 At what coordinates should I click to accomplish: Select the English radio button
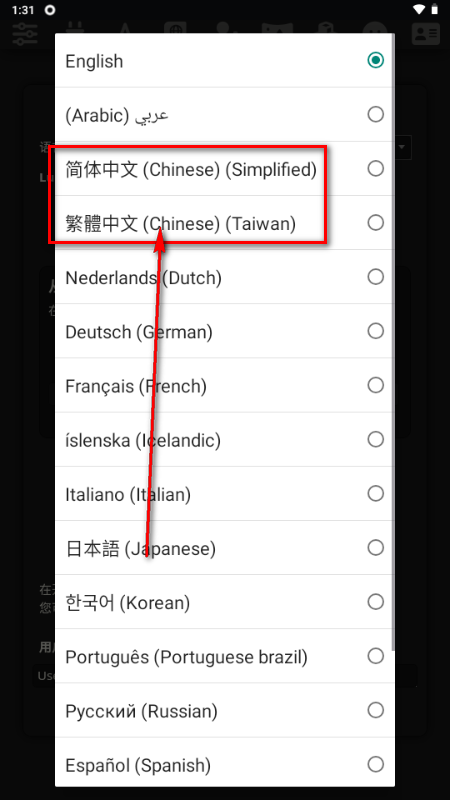(x=376, y=60)
